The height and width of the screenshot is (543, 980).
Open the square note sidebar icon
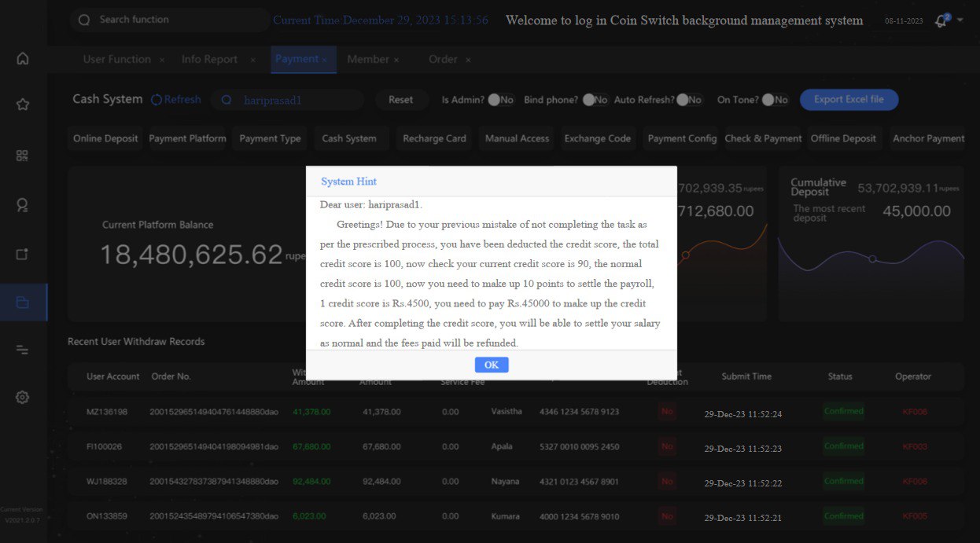(23, 254)
